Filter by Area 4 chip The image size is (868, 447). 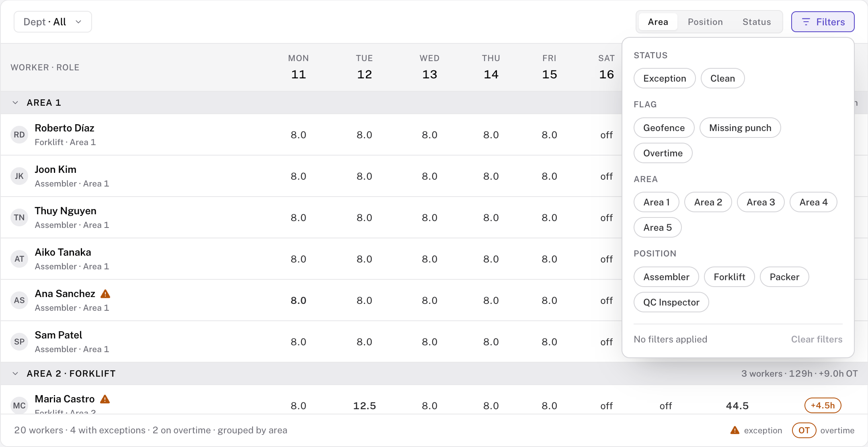pos(813,202)
